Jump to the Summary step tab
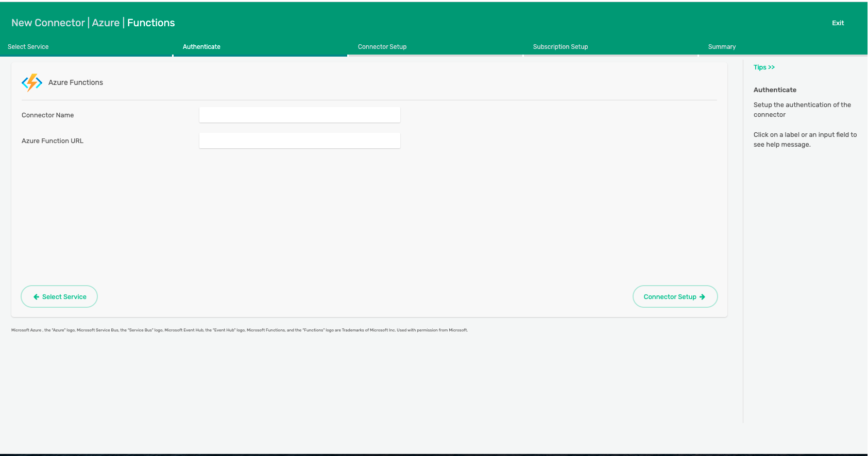868x456 pixels. (722, 47)
